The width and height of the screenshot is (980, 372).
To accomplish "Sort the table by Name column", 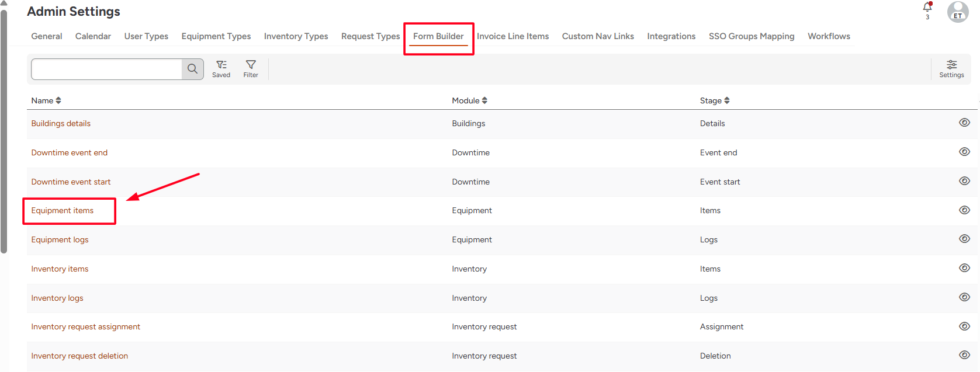I will click(46, 100).
